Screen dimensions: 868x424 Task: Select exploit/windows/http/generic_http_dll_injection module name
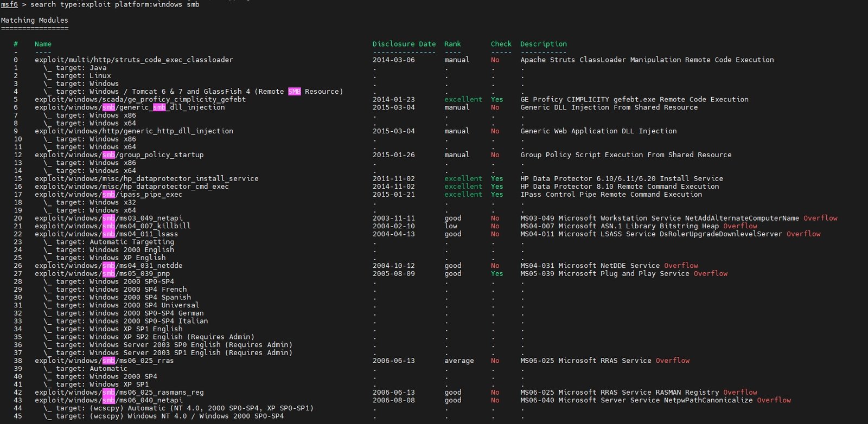[134, 131]
